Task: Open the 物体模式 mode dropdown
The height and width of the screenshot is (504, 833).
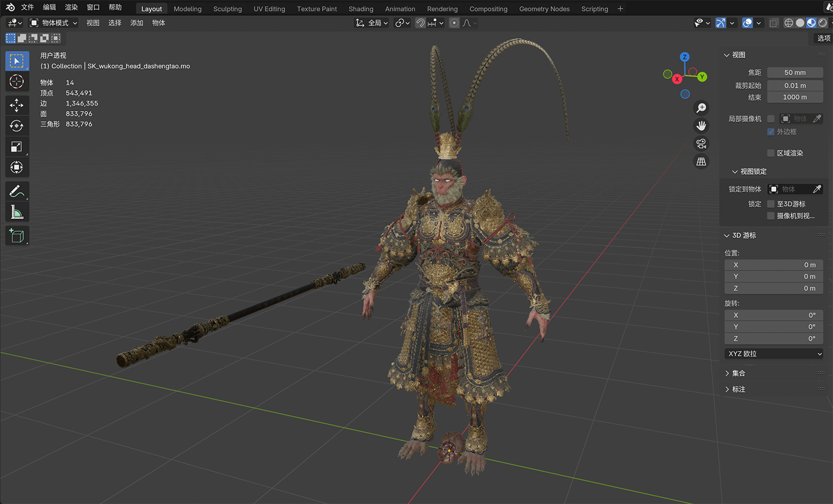Action: [x=54, y=23]
